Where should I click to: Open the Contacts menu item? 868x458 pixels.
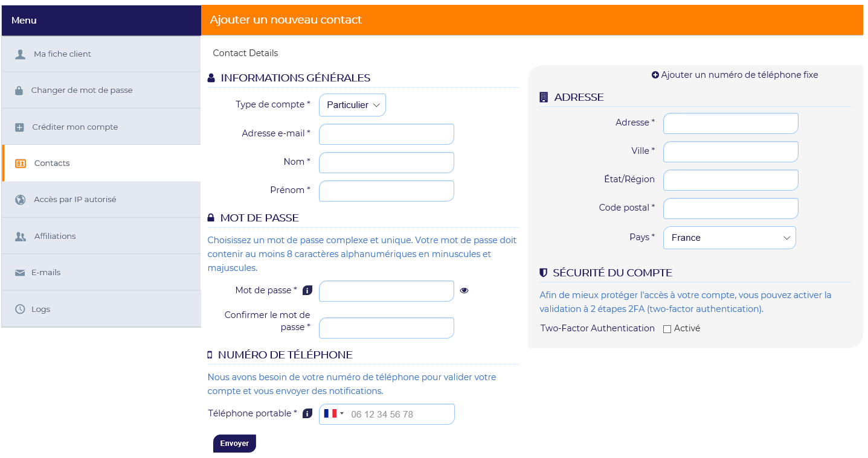click(101, 163)
